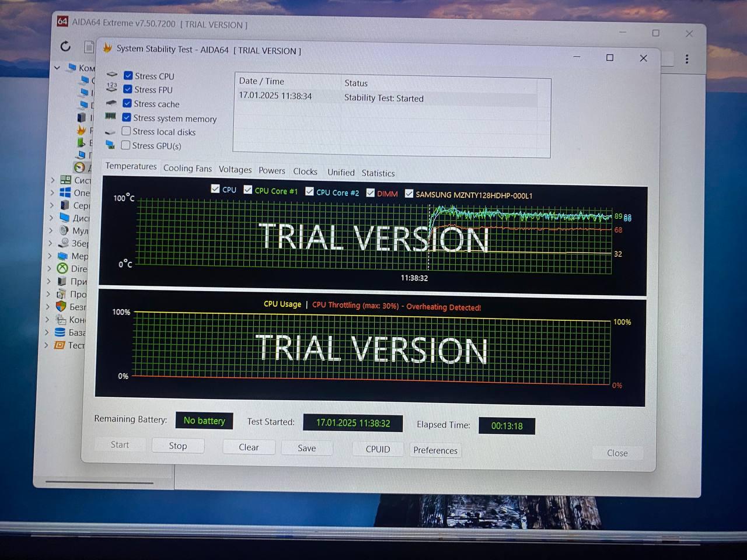
Task: Switch to the Cooling Fans tab
Action: tap(187, 168)
